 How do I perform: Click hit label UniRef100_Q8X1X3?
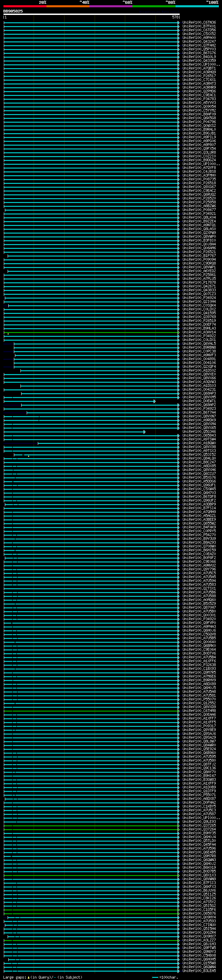[x=199, y=875]
